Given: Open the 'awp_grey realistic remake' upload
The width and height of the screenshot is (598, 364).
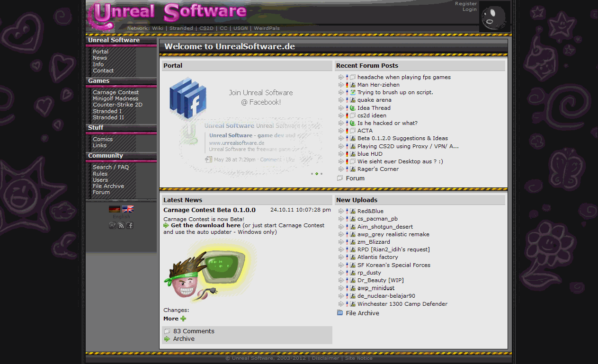Looking at the screenshot, I should pyautogui.click(x=393, y=234).
